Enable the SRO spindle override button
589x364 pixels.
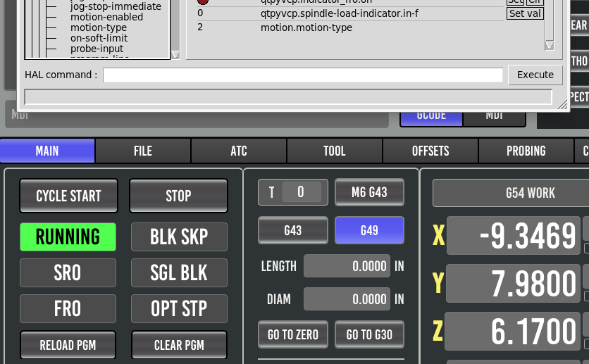[x=68, y=272]
